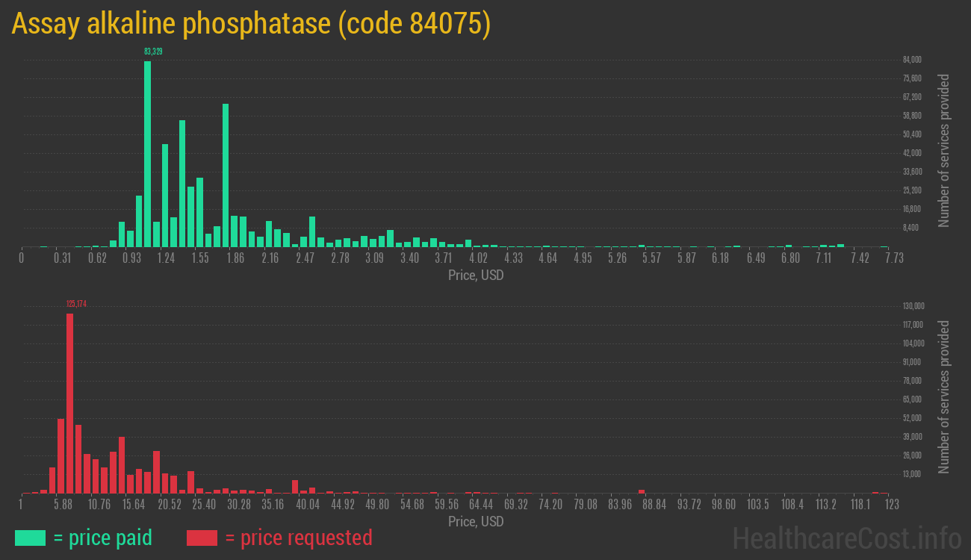Select the green price paid legend swatch
Image resolution: width=971 pixels, height=560 pixels.
coord(30,538)
